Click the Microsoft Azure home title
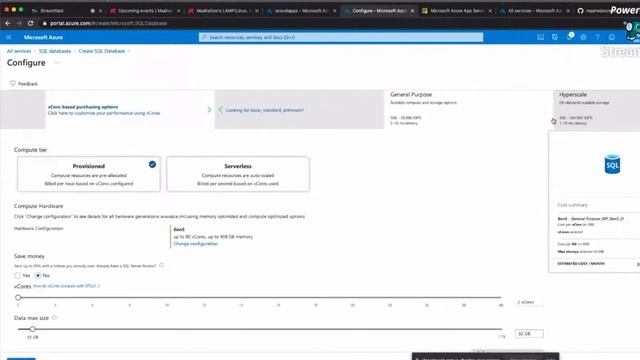 (x=43, y=37)
